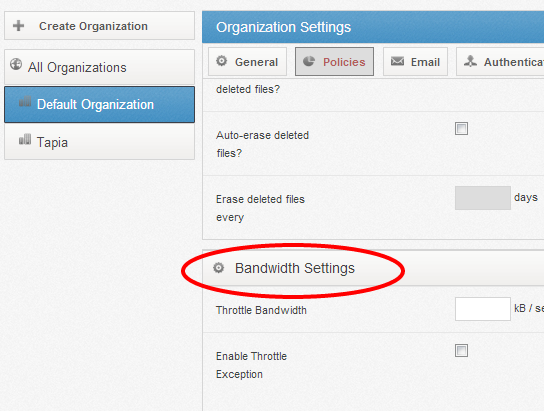Enable the Auto-erase deleted files checkbox
The image size is (544, 411).
[461, 129]
